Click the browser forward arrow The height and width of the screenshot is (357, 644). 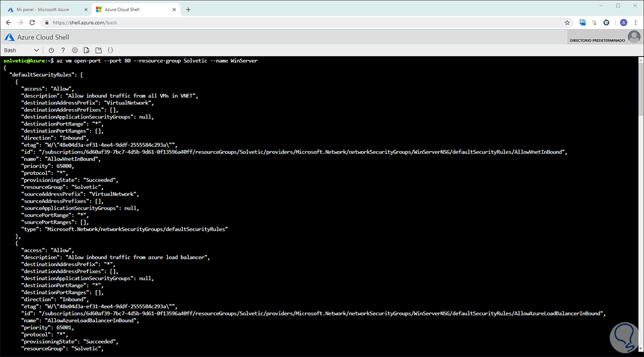coord(20,23)
